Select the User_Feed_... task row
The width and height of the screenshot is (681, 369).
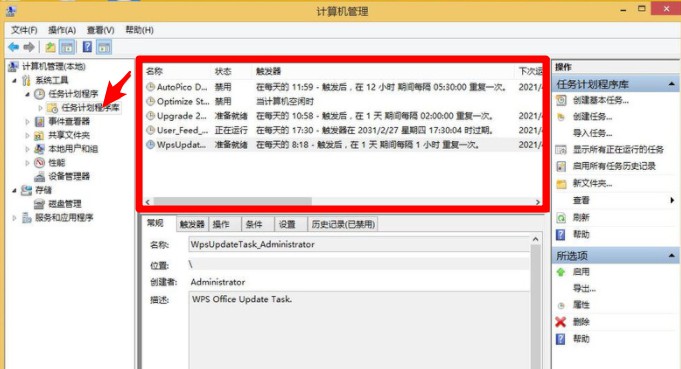(x=343, y=130)
